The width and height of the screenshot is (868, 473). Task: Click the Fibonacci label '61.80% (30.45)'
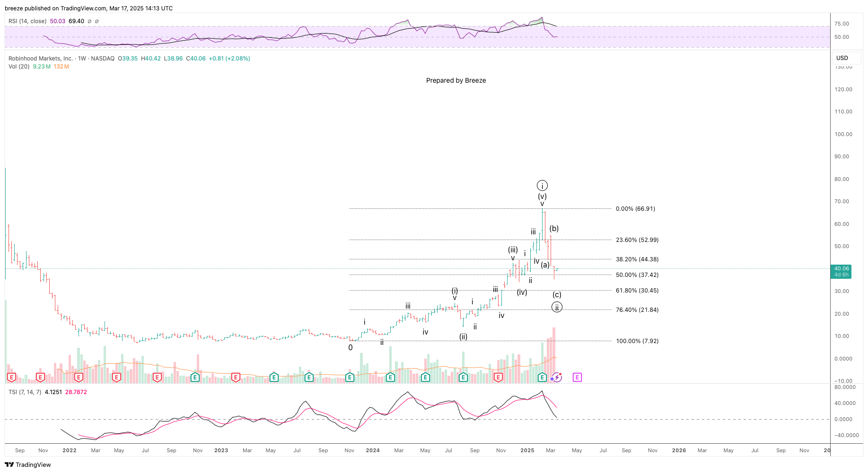pyautogui.click(x=637, y=291)
